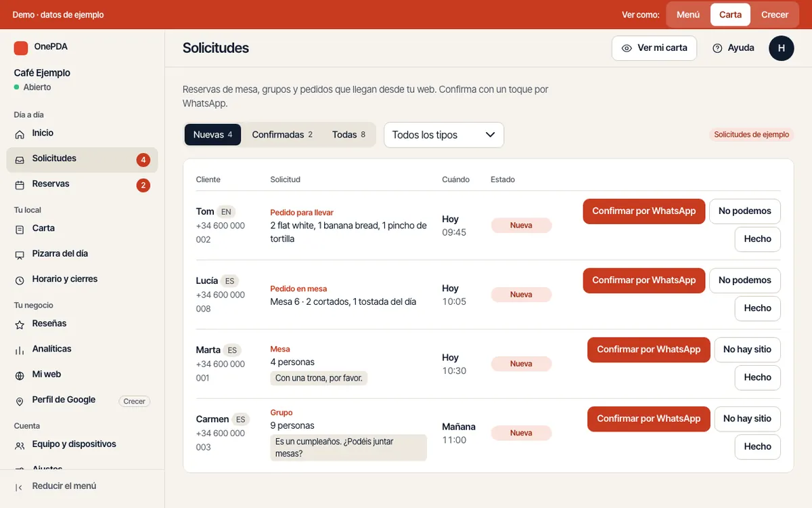This screenshot has width=812, height=508.
Task: Switch view mode to Menú
Action: [688, 15]
